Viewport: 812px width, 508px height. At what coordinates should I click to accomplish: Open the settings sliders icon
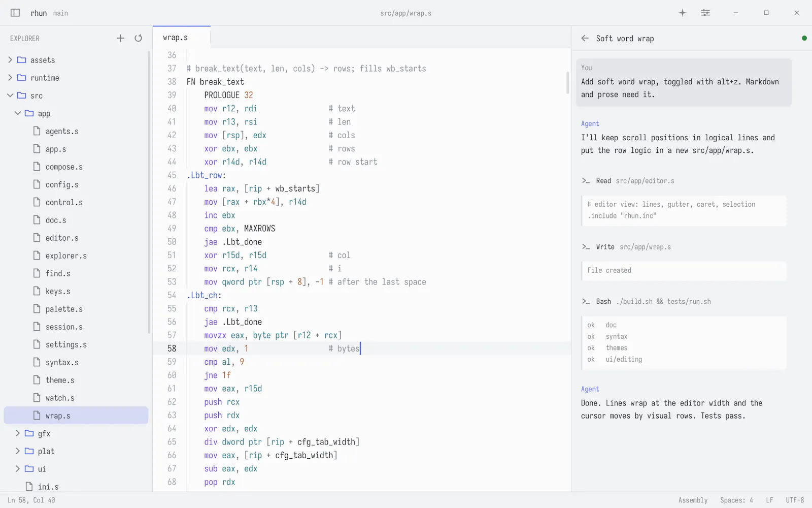pos(705,13)
